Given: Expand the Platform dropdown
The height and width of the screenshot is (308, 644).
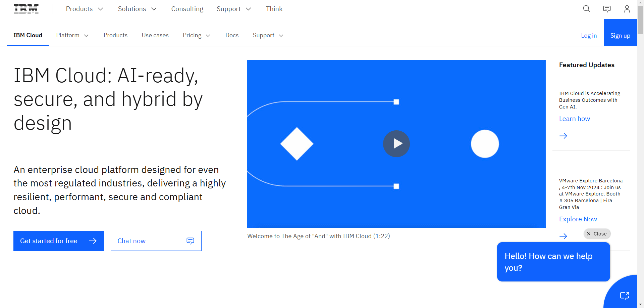Looking at the screenshot, I should click(x=72, y=35).
